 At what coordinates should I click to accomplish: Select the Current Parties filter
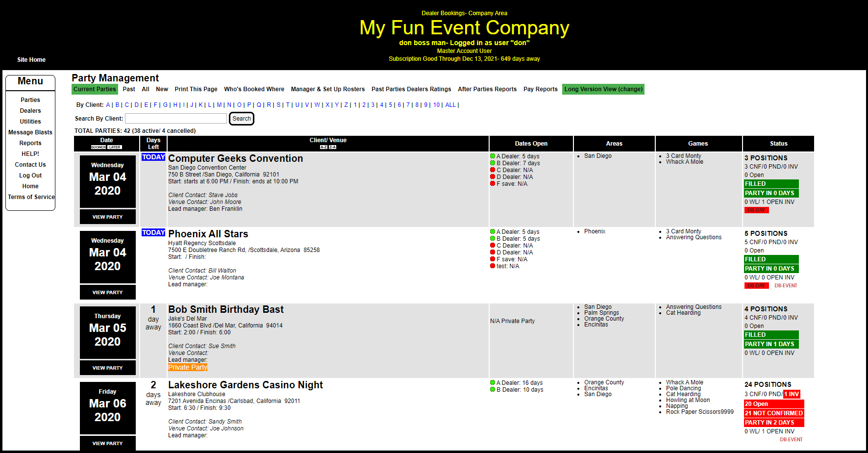click(x=95, y=89)
